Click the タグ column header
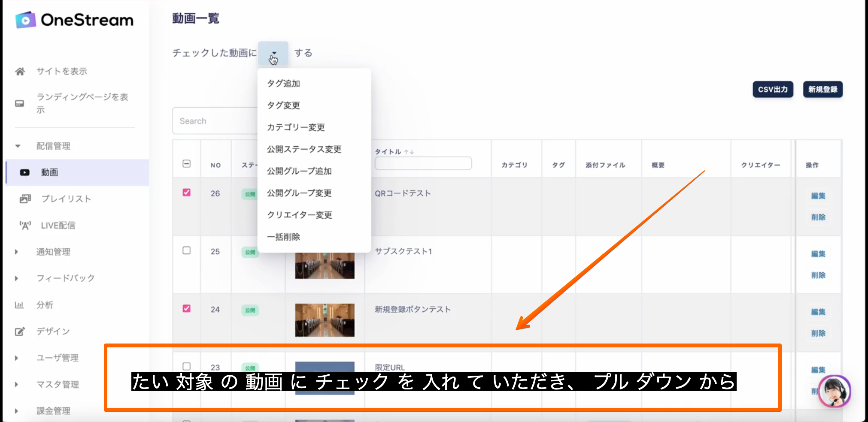This screenshot has height=422, width=868. 558,165
